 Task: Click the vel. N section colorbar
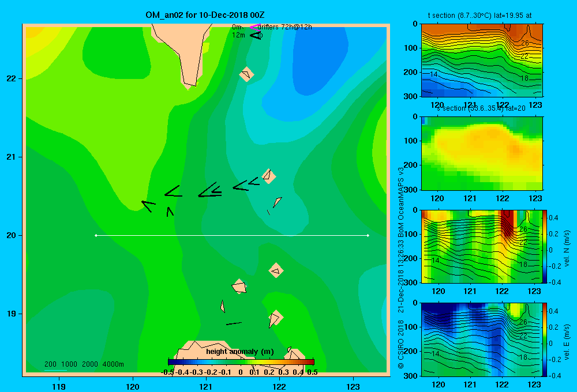pyautogui.click(x=545, y=246)
